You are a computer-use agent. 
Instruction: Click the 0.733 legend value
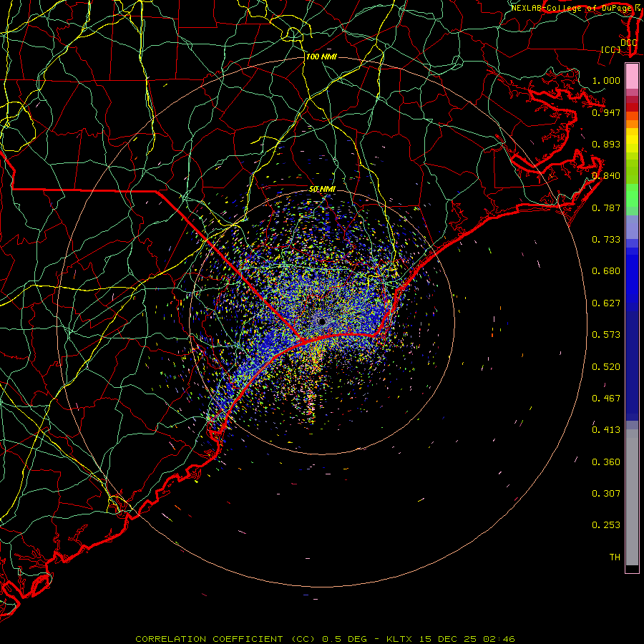[x=606, y=240]
